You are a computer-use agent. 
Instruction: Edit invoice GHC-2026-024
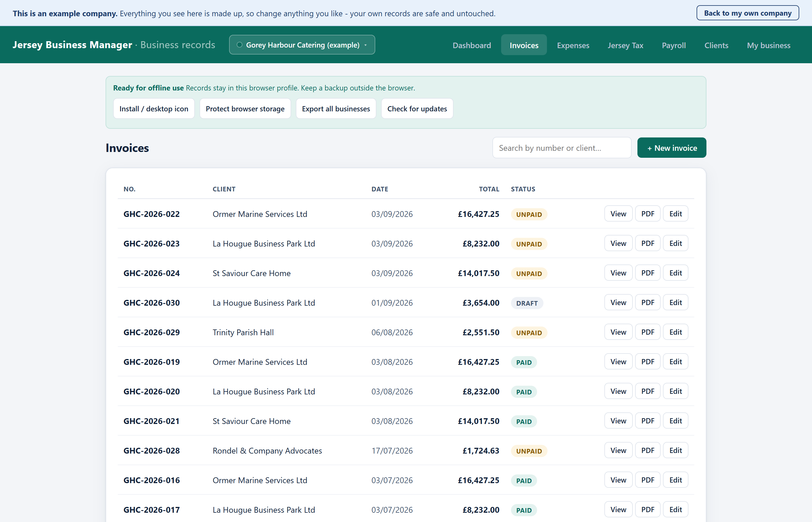(x=675, y=273)
